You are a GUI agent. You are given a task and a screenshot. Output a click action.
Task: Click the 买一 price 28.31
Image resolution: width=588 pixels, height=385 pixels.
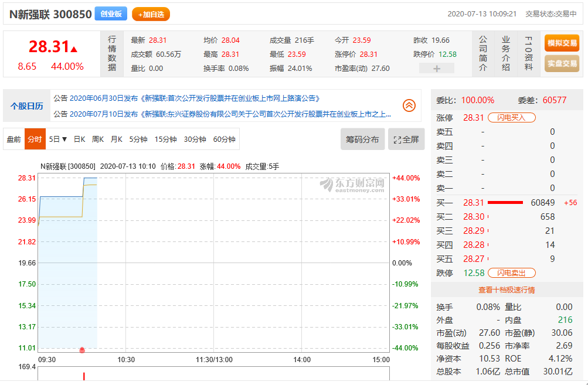click(x=474, y=203)
